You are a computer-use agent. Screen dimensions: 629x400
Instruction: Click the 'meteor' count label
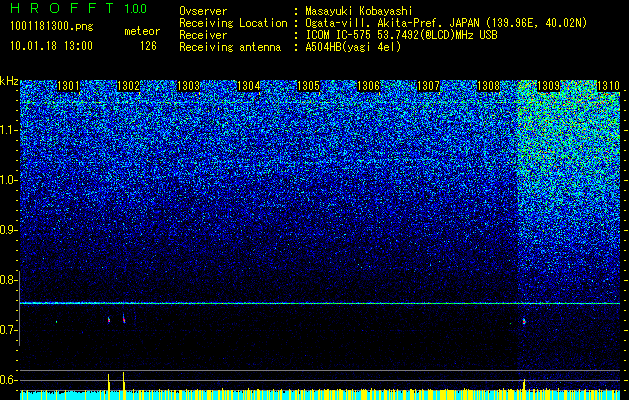click(x=142, y=31)
